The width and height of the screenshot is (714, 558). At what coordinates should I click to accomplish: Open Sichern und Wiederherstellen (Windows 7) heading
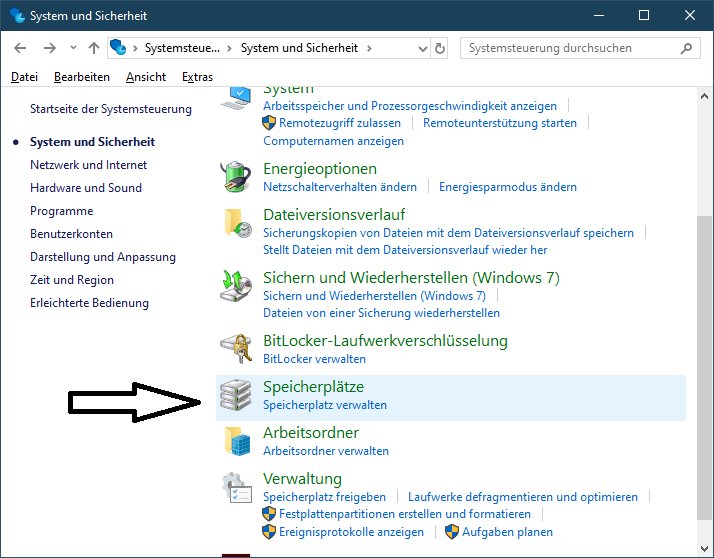(x=411, y=277)
